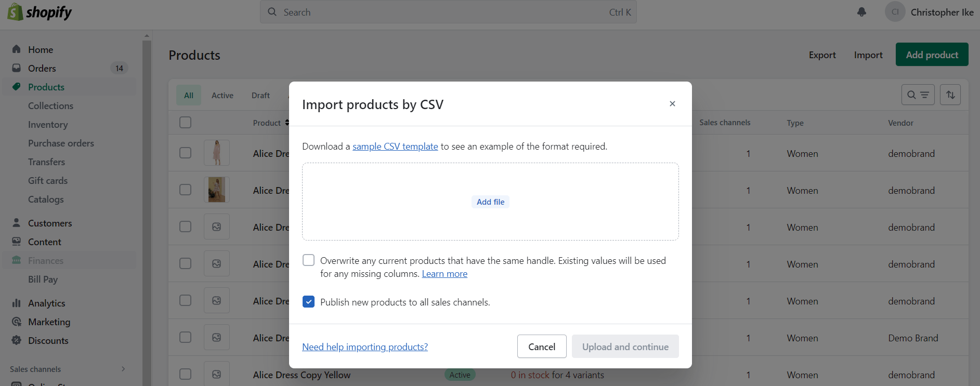Viewport: 980px width, 386px height.
Task: Click the Add file button
Action: point(490,202)
